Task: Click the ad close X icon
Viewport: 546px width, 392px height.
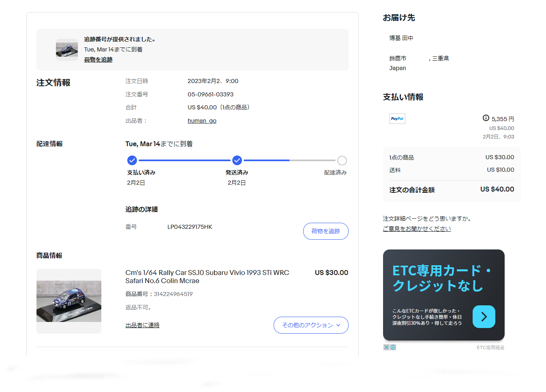Action: point(386,347)
